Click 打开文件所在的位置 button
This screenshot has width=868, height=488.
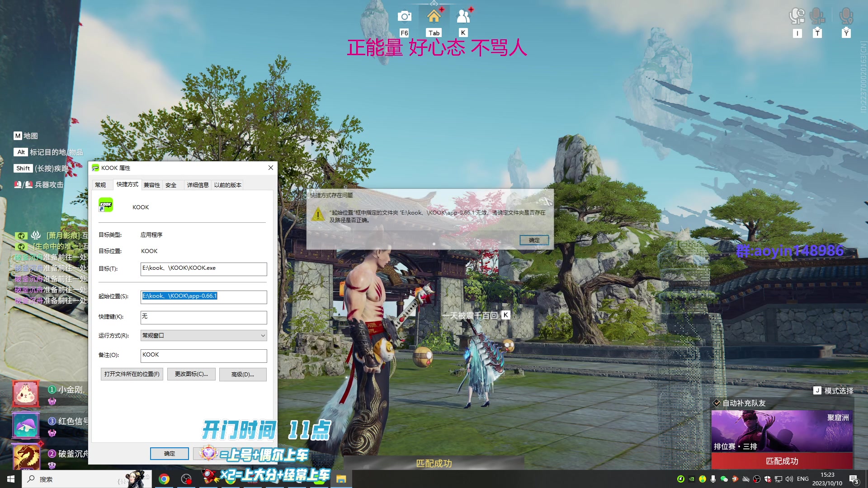pyautogui.click(x=132, y=374)
